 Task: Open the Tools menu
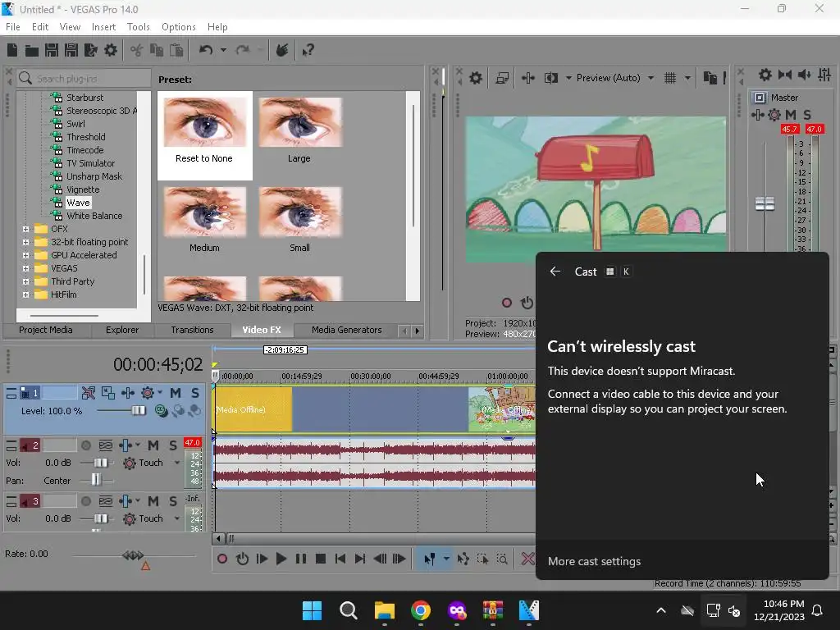point(138,27)
